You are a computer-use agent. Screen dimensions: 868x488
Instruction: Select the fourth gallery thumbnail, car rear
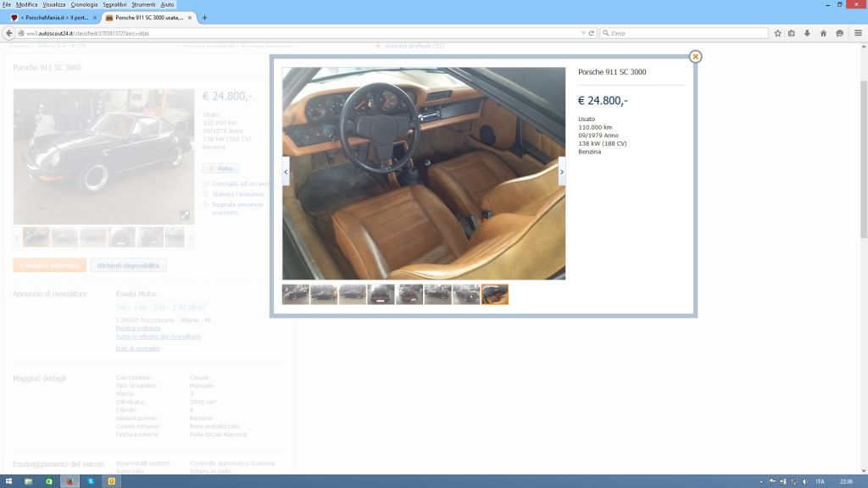(381, 294)
